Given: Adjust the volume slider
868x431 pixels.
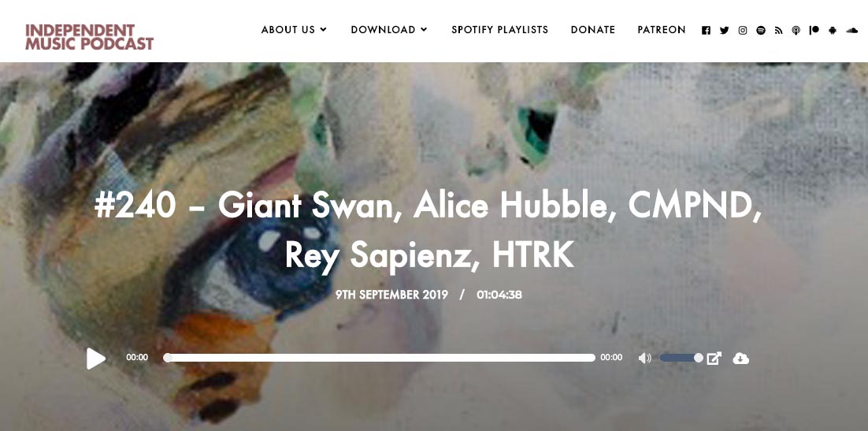Looking at the screenshot, I should [x=681, y=358].
